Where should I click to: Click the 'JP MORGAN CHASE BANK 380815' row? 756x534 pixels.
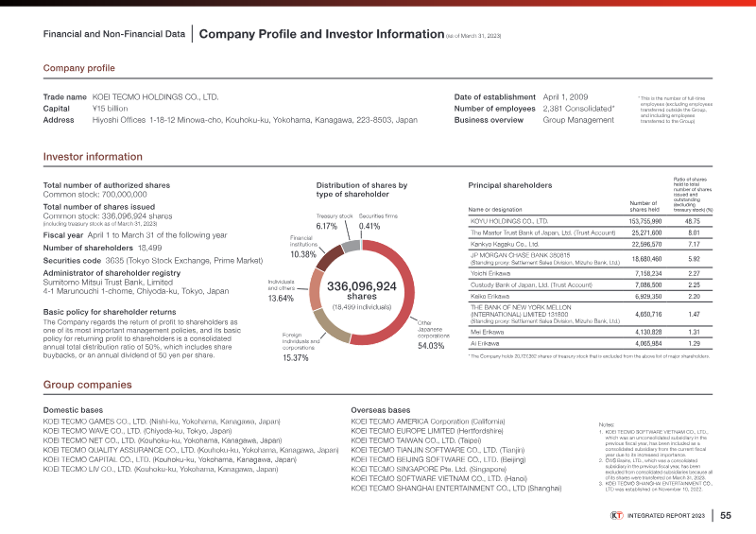[590, 259]
